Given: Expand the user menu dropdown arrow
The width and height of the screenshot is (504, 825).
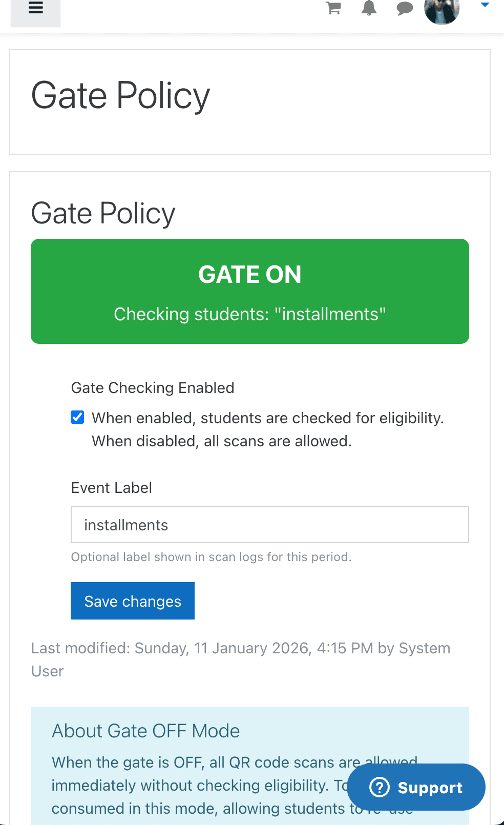Looking at the screenshot, I should [485, 6].
